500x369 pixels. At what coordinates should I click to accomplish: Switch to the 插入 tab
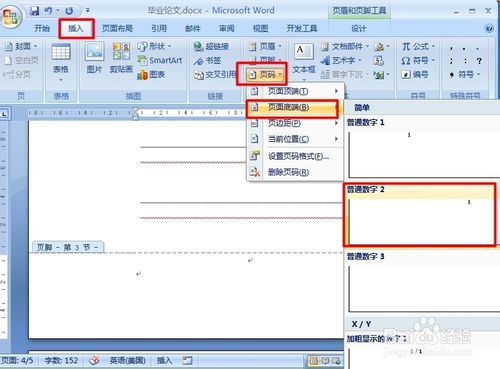[76, 28]
